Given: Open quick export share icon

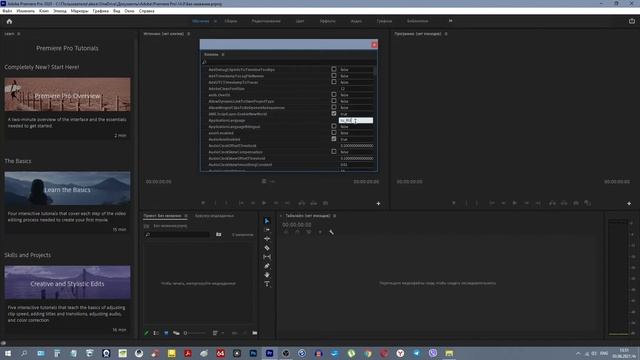Looking at the screenshot, I should pos(632,21).
